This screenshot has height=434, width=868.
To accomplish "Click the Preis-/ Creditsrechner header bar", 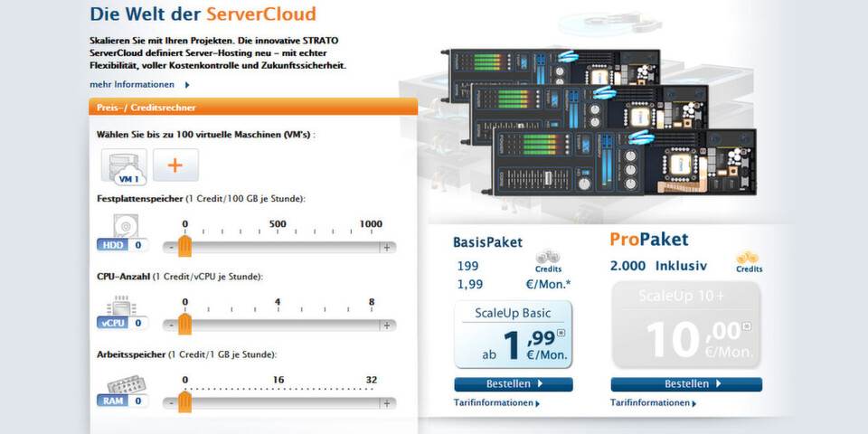I will (253, 107).
